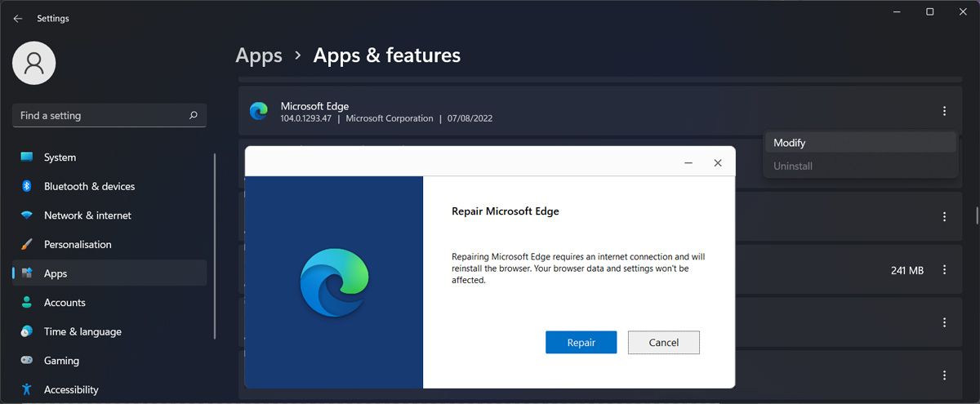This screenshot has width=980, height=404.
Task: Select Accounts in the sidebar
Action: pyautogui.click(x=109, y=303)
